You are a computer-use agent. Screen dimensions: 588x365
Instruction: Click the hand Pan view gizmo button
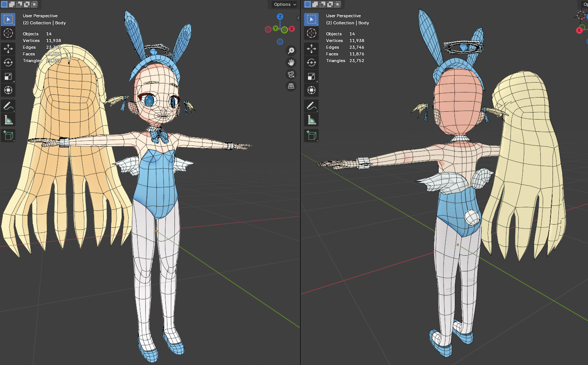[291, 63]
